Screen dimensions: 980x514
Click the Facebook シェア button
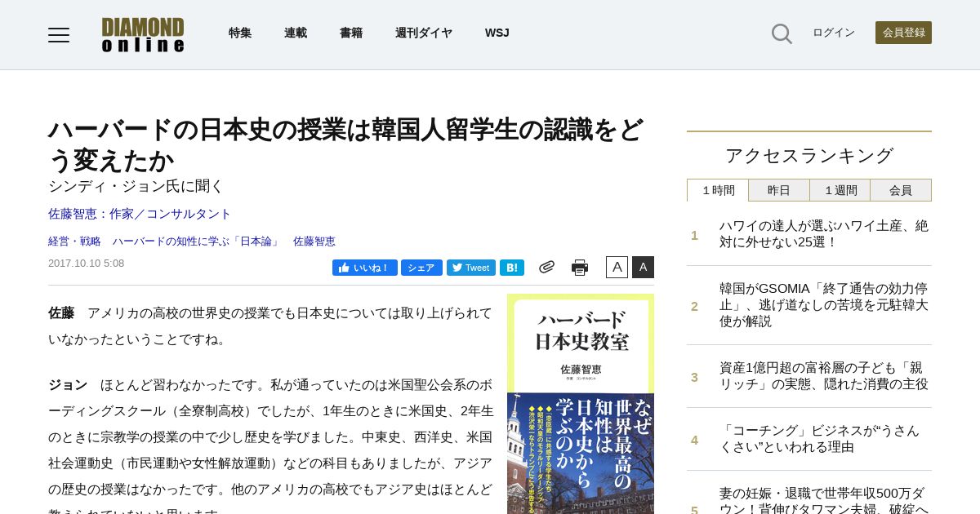(421, 268)
